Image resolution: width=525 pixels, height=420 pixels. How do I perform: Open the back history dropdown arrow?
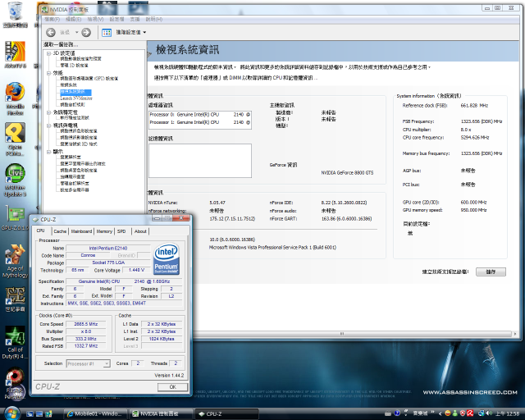[x=76, y=33]
